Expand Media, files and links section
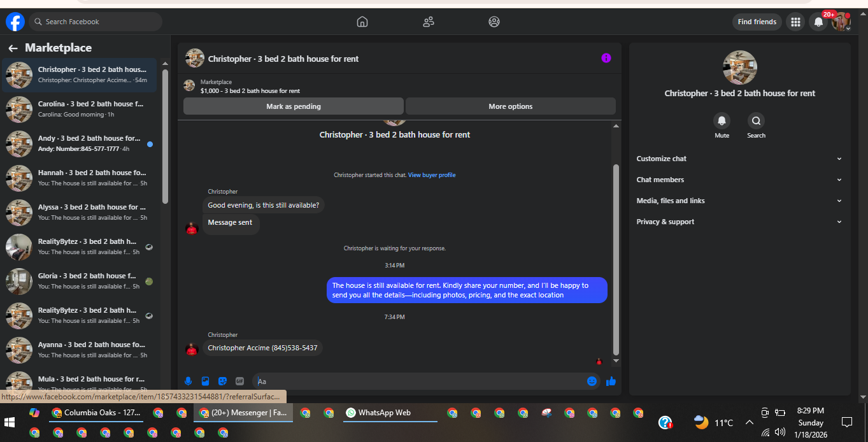Screen dimensions: 868x442 click(739, 201)
